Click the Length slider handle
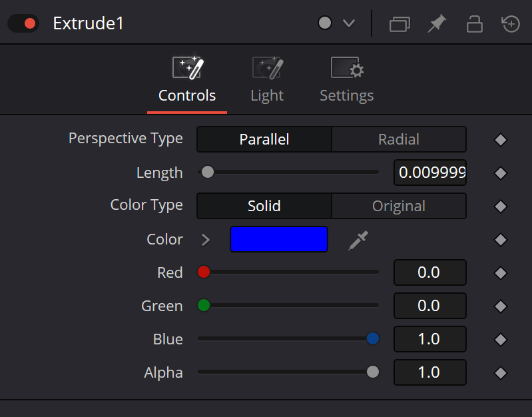 pyautogui.click(x=208, y=172)
